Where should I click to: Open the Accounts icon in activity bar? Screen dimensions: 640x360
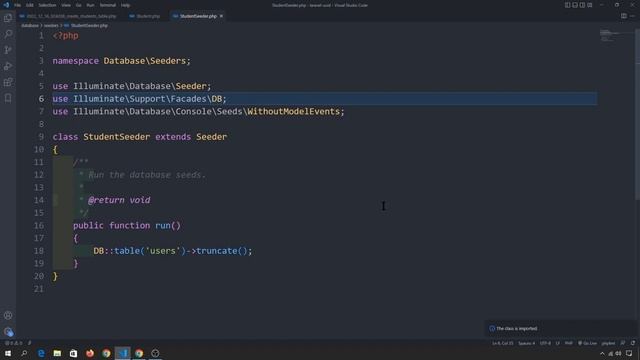[x=8, y=316]
